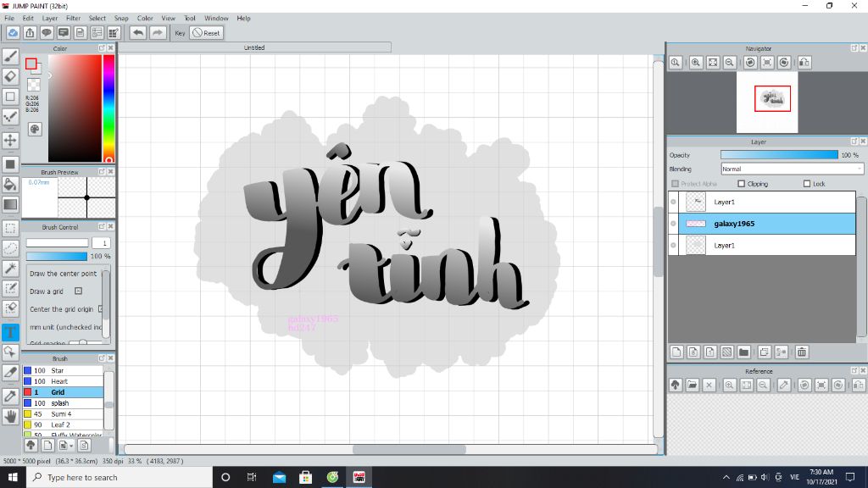This screenshot has height=488, width=868.
Task: Click the share/export icon in top toolbar
Action: 30,33
